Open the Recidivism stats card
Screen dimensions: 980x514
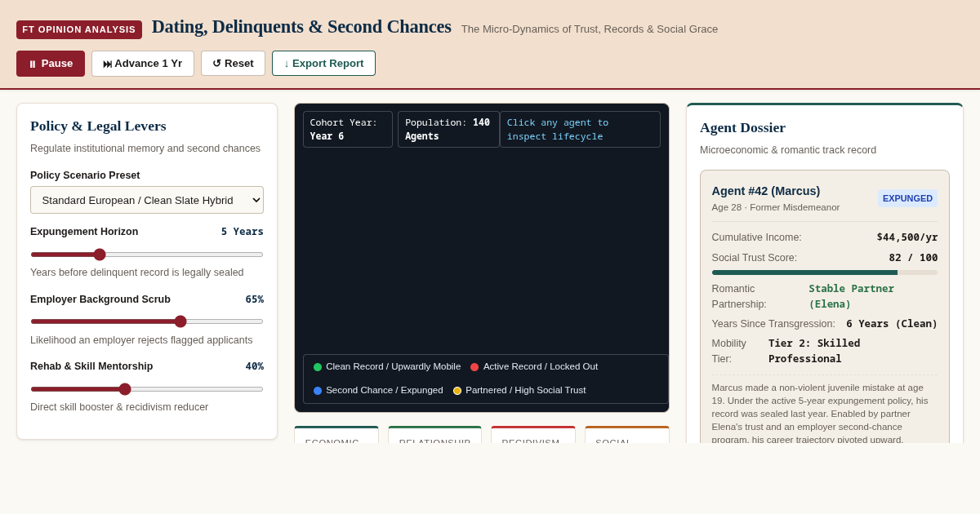(533, 436)
